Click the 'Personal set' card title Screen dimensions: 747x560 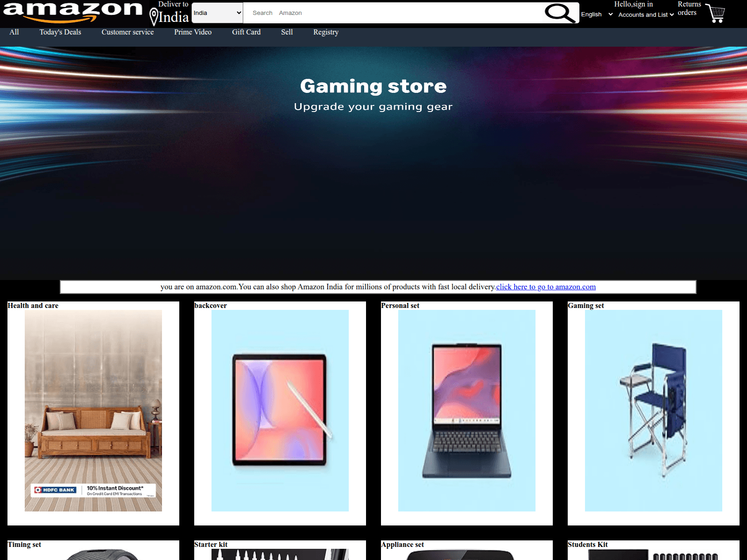point(400,306)
